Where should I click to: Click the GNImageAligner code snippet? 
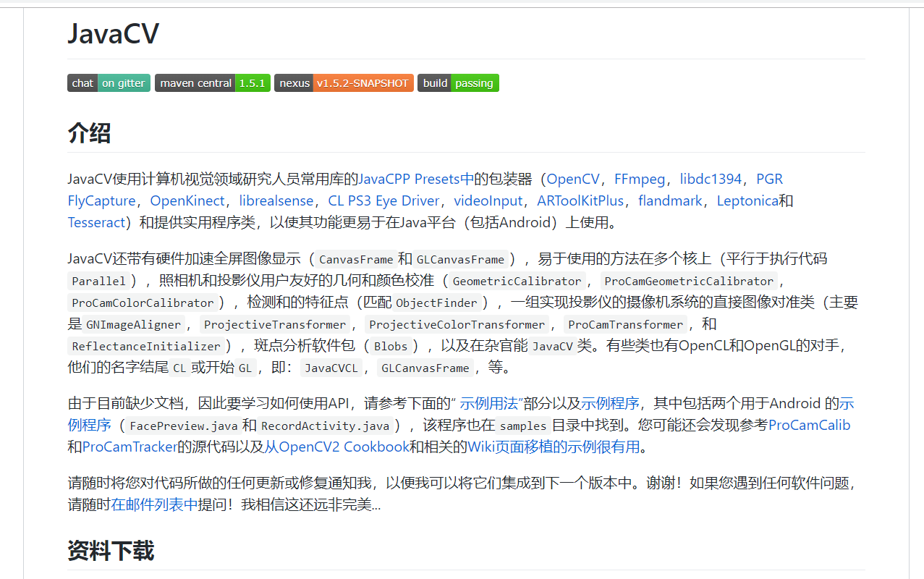[134, 324]
